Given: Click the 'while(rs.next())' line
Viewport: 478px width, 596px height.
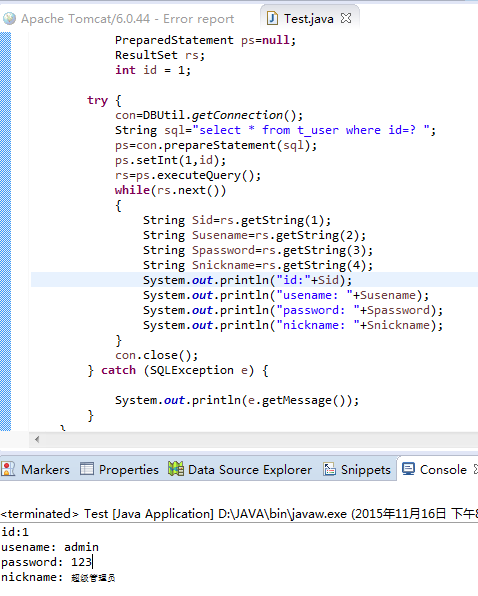Looking at the screenshot, I should click(171, 190).
